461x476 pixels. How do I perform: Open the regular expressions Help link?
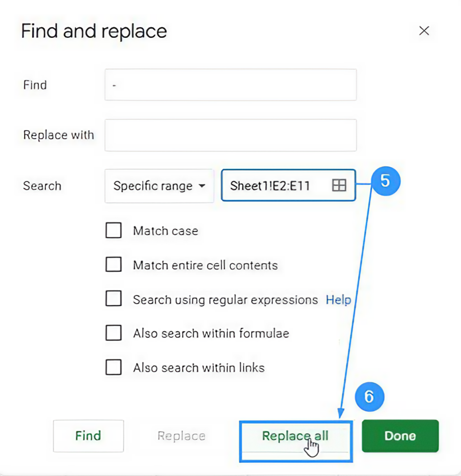pos(338,300)
